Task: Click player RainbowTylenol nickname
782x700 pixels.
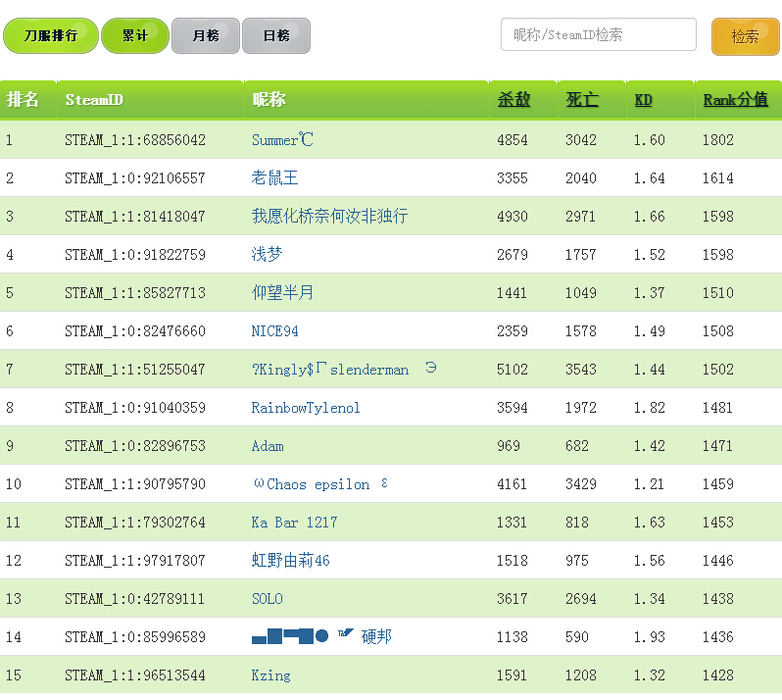Action: (x=306, y=408)
